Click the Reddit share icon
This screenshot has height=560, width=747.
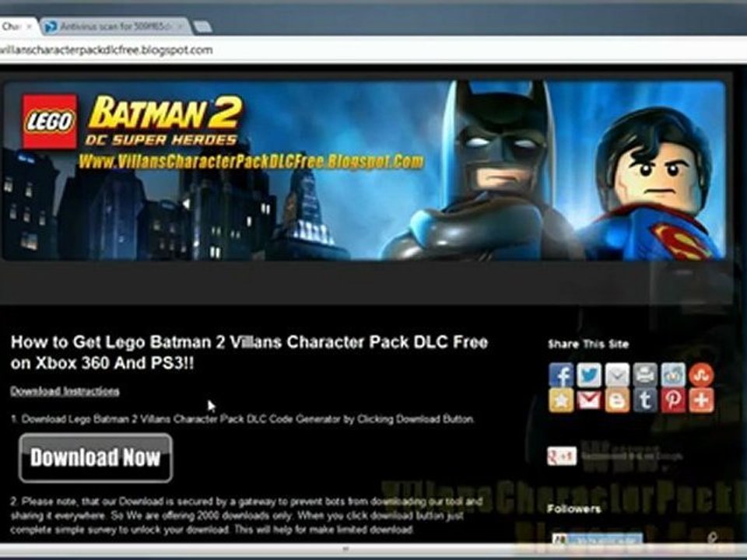tap(673, 375)
